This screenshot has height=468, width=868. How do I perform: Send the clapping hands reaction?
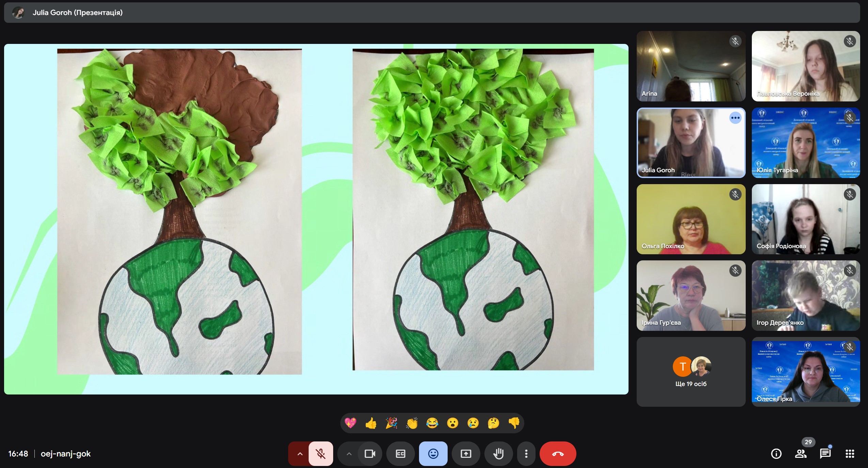(412, 423)
